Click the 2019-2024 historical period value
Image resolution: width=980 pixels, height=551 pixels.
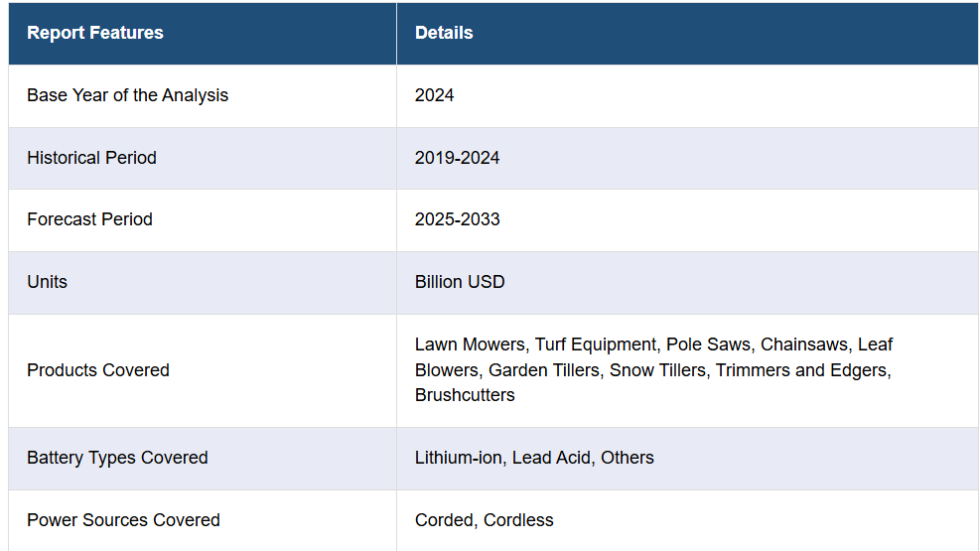tap(457, 158)
